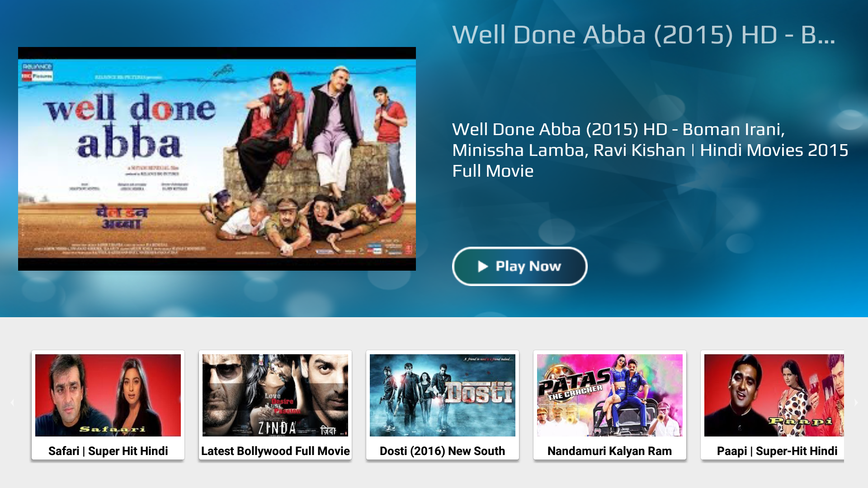Viewport: 868px width, 488px height.
Task: Open the Well Done Abba poster preview
Action: [217, 159]
